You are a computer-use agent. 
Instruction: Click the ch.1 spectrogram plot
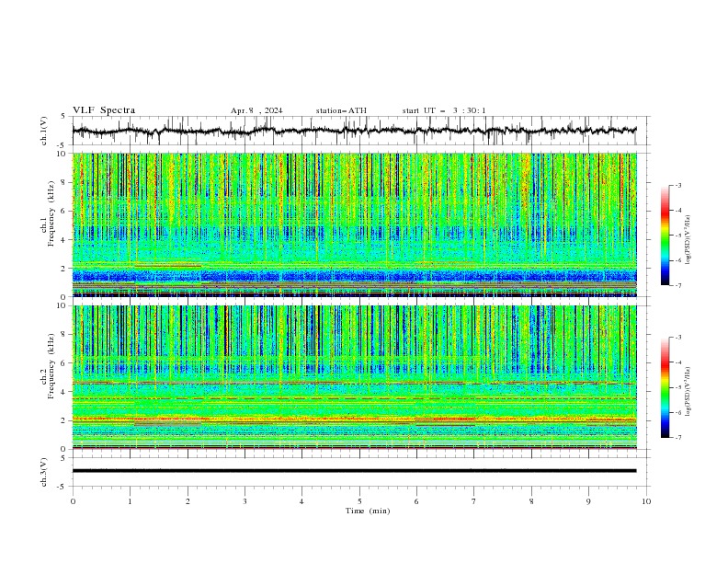point(354,224)
